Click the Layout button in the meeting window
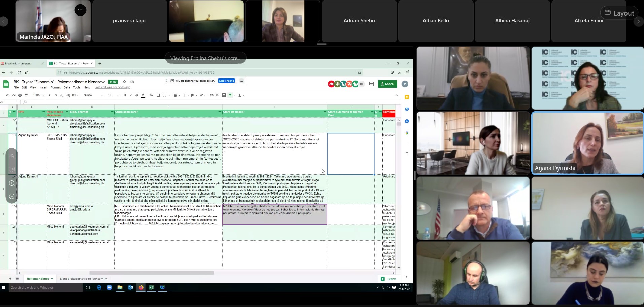 coord(619,13)
